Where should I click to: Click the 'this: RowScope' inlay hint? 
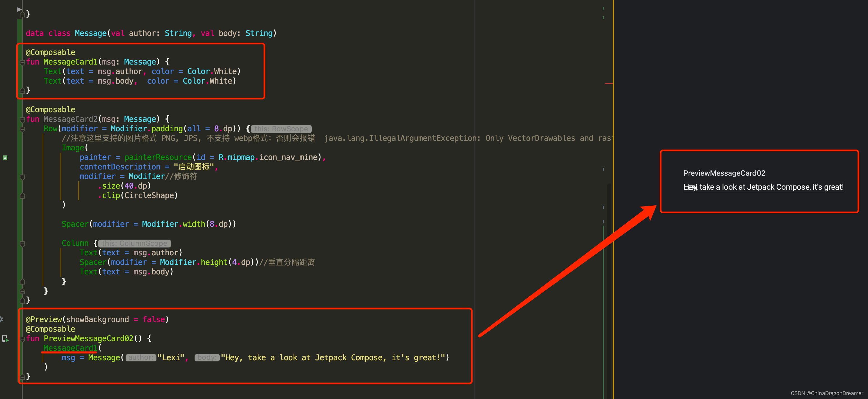[281, 129]
